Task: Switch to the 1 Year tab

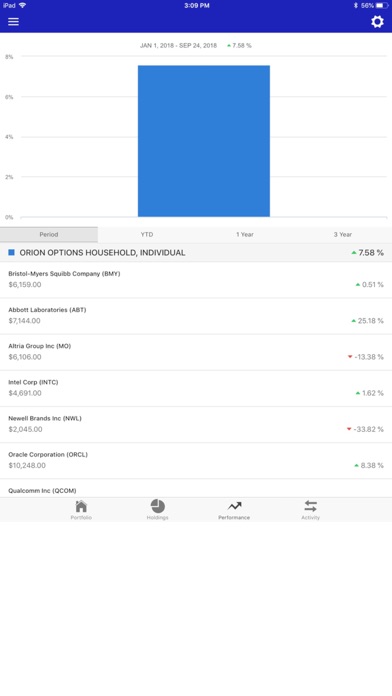Action: coord(245,234)
